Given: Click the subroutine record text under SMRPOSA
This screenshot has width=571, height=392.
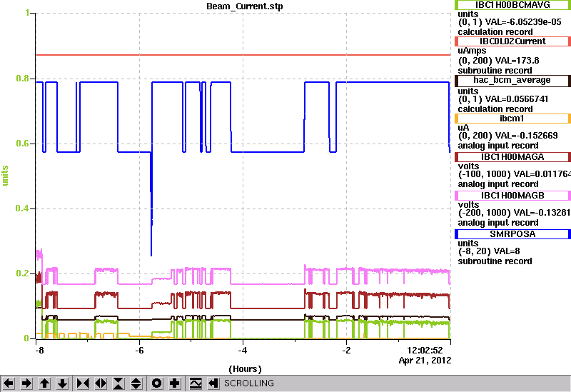Looking at the screenshot, I should [x=495, y=261].
